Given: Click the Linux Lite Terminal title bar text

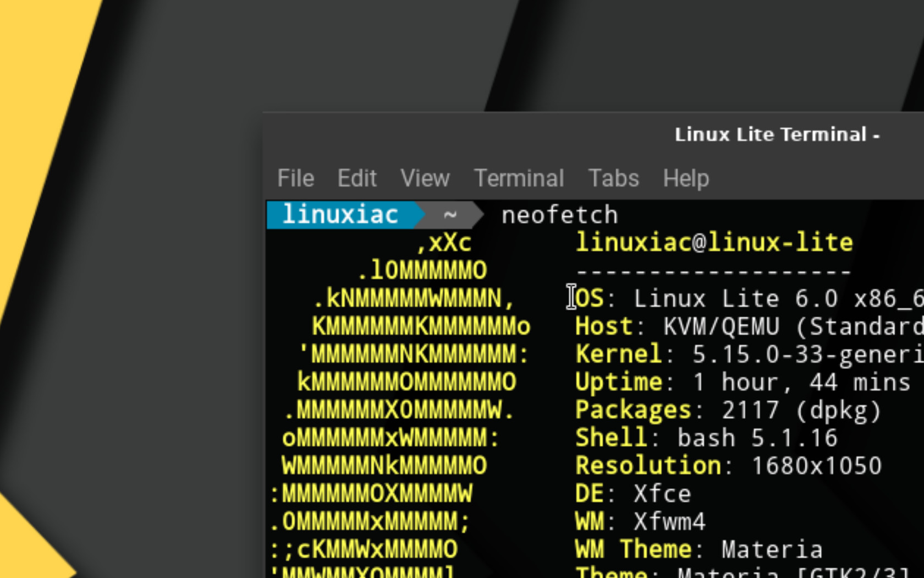Looking at the screenshot, I should coord(777,134).
